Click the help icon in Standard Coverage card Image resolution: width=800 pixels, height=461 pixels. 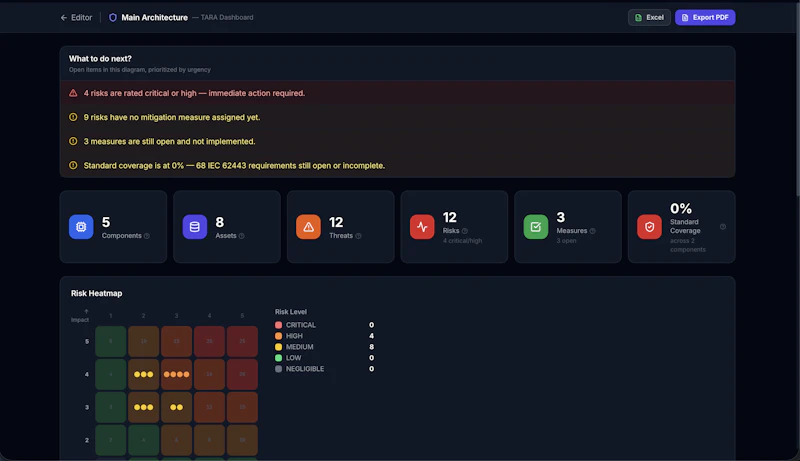723,226
